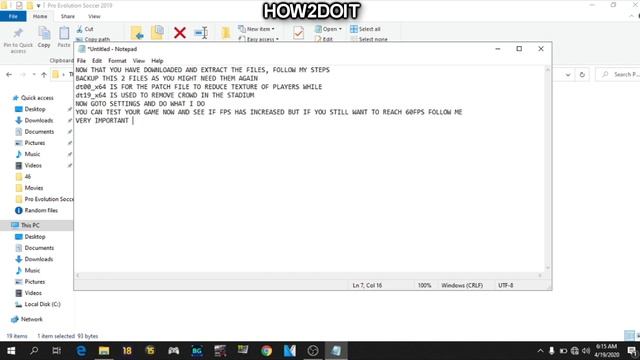The image size is (640, 360).
Task: Open Customize Quick Access Toolbar dropdown
Action: point(38,6)
